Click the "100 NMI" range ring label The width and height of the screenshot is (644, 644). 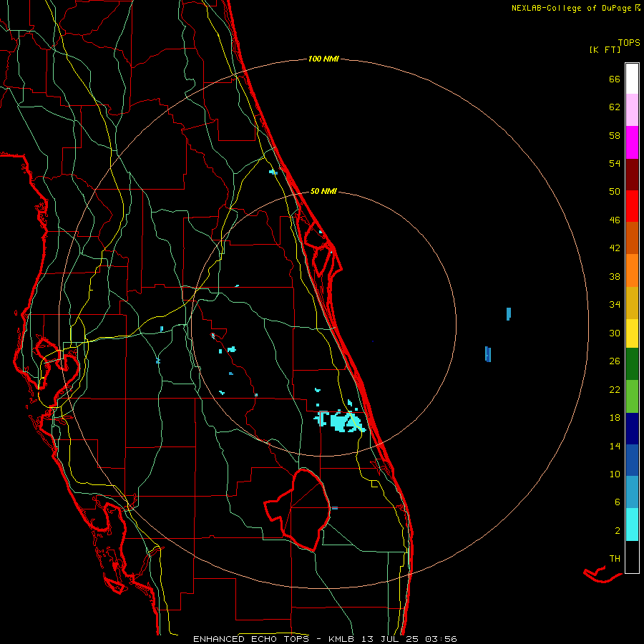point(323,59)
